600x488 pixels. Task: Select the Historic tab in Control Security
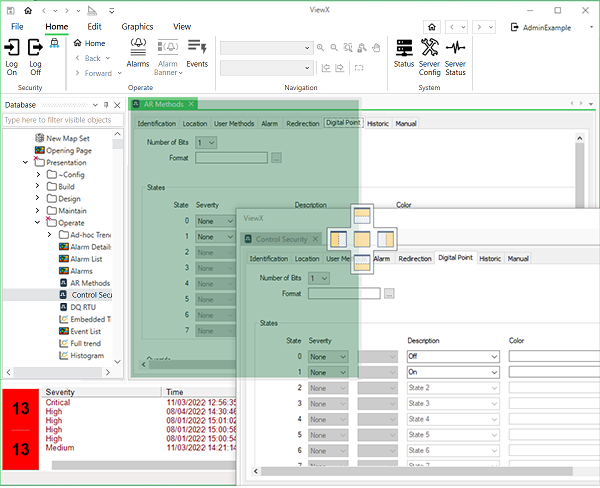(489, 258)
